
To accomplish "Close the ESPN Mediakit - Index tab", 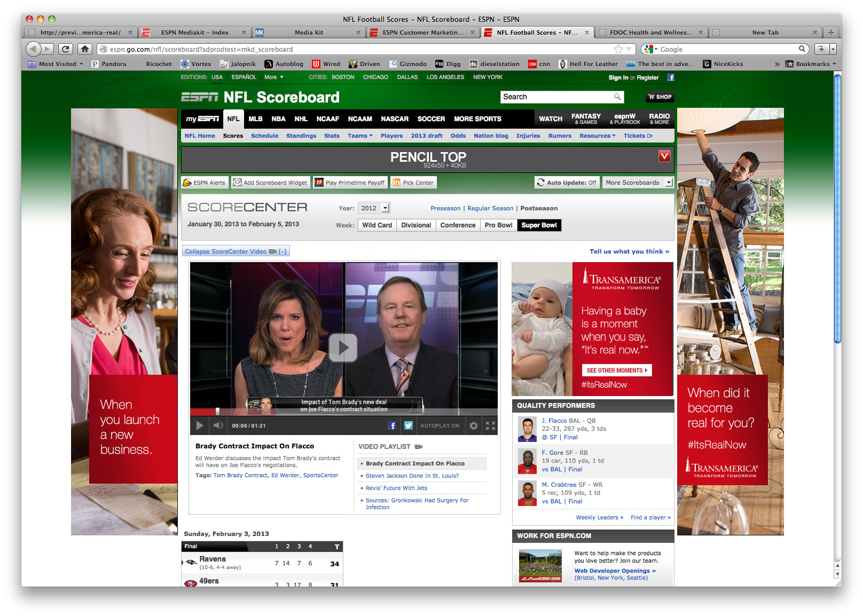I will (x=244, y=33).
